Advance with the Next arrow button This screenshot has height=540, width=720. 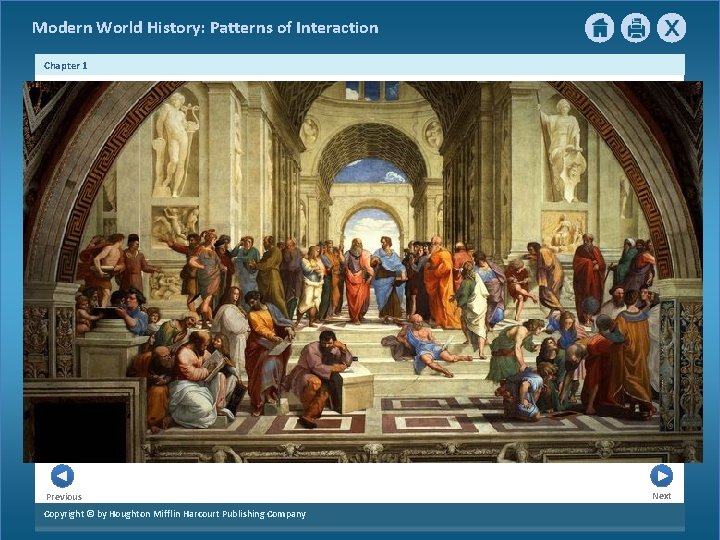[661, 476]
